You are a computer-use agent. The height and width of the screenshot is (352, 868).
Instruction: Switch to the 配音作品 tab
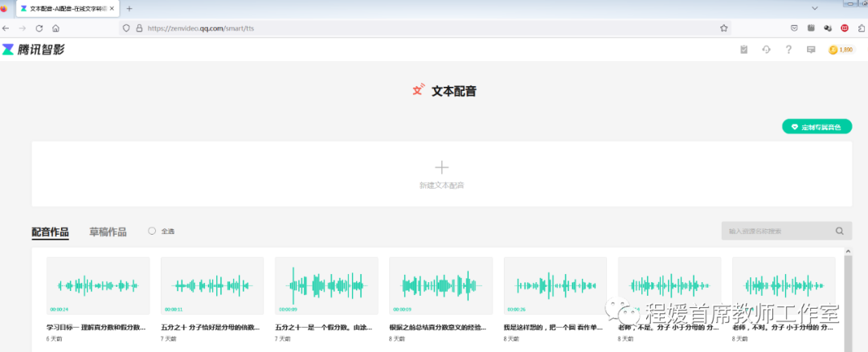click(50, 232)
